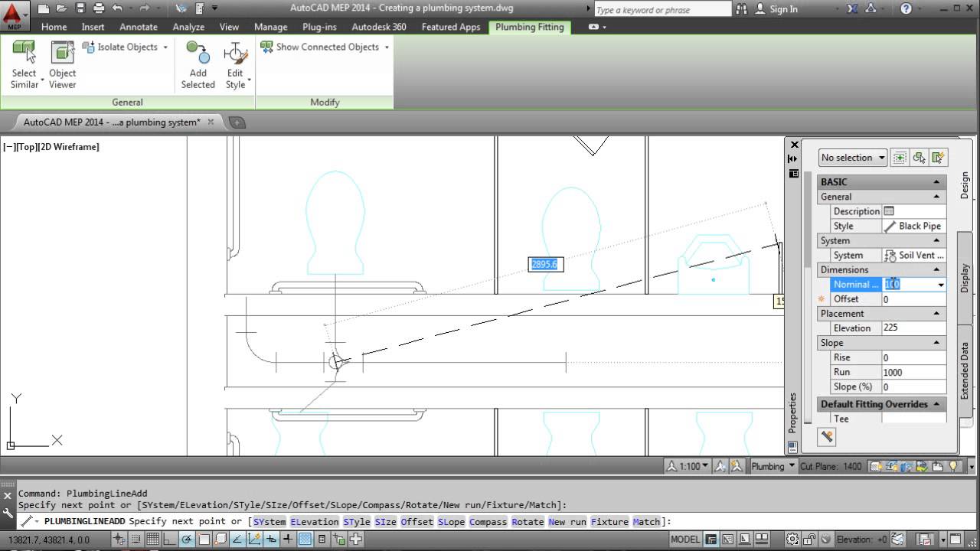Click the New drawing icon
The image size is (980, 551).
tap(43, 8)
